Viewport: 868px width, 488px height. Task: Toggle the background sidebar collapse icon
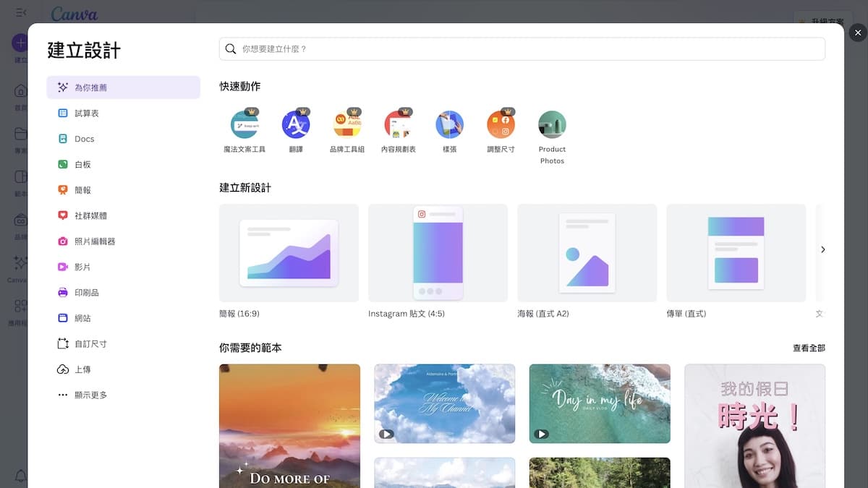tap(21, 12)
